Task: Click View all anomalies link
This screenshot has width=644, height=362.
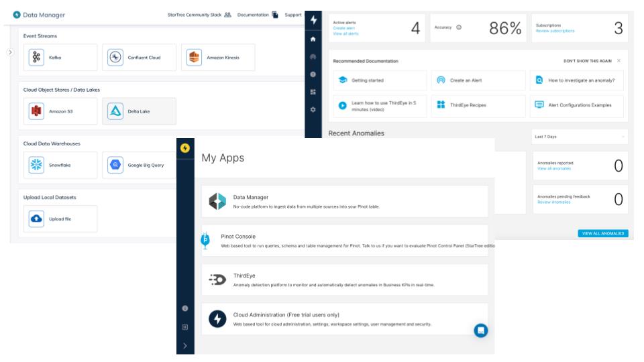Action: point(554,169)
